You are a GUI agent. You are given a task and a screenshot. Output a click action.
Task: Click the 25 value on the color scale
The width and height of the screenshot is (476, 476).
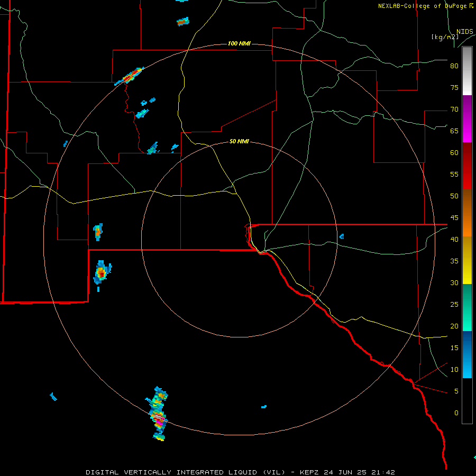tap(454, 304)
